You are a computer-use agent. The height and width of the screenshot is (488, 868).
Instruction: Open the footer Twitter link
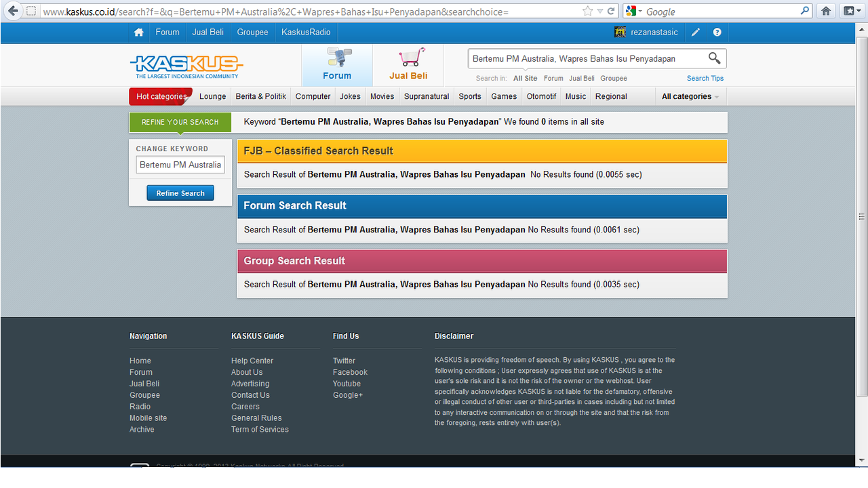click(344, 361)
